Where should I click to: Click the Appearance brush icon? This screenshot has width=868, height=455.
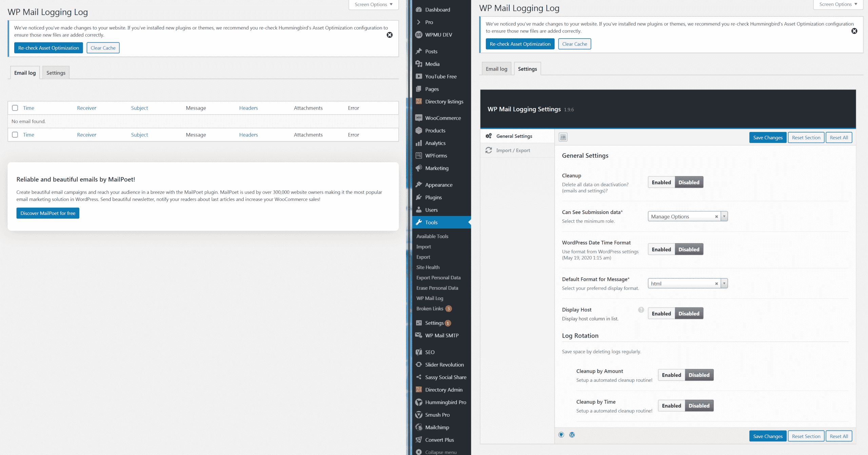click(419, 184)
